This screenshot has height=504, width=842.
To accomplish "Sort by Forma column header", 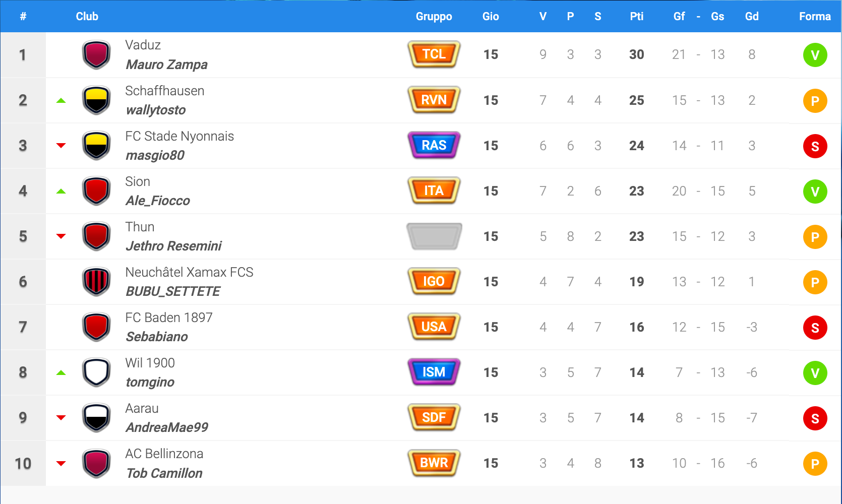I will pyautogui.click(x=815, y=16).
